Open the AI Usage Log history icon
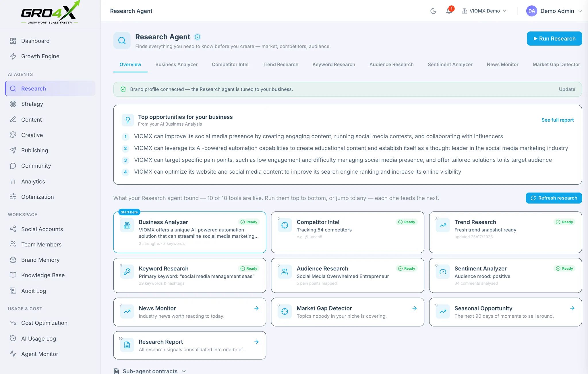This screenshot has width=588, height=374. click(x=13, y=338)
